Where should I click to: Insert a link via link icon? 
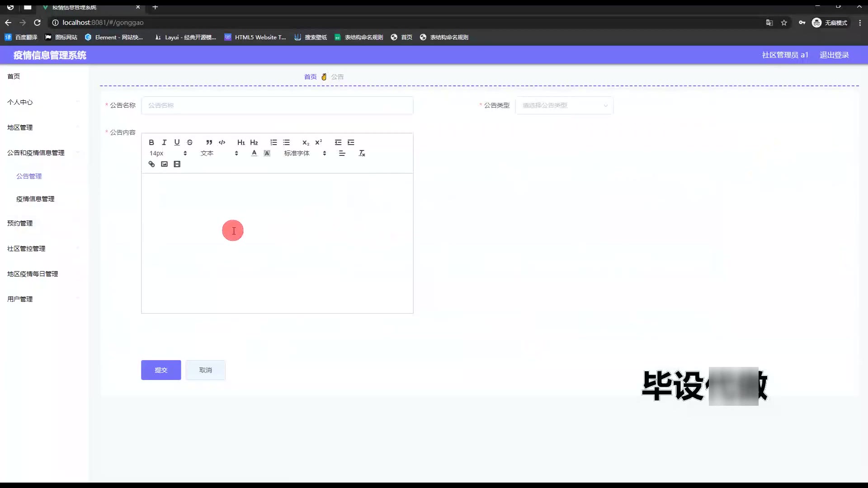click(151, 164)
